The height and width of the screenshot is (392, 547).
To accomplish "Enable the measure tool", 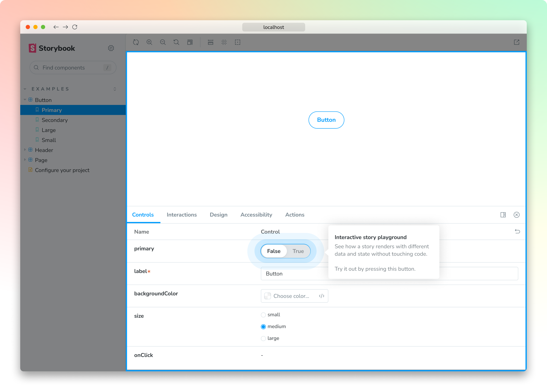I will pos(210,42).
